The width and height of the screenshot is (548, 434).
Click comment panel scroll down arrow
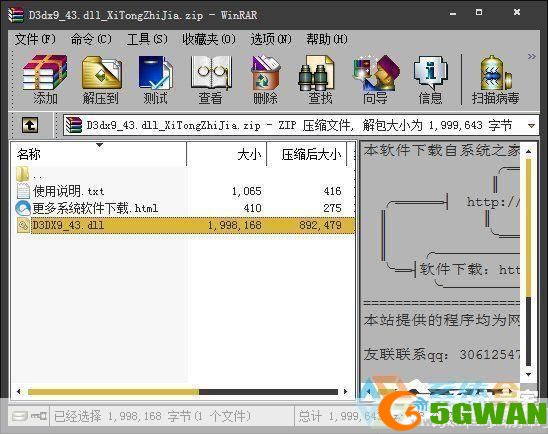click(x=528, y=375)
